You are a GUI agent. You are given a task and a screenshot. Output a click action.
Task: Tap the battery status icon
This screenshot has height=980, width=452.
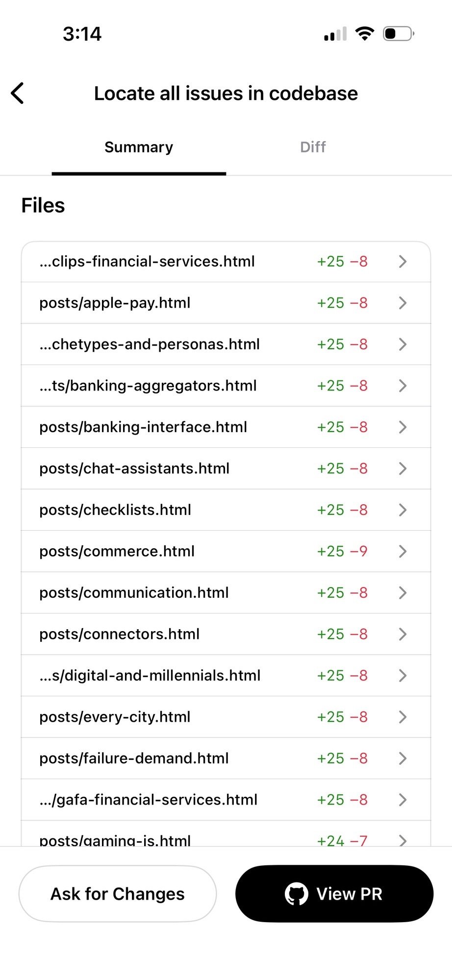[399, 34]
